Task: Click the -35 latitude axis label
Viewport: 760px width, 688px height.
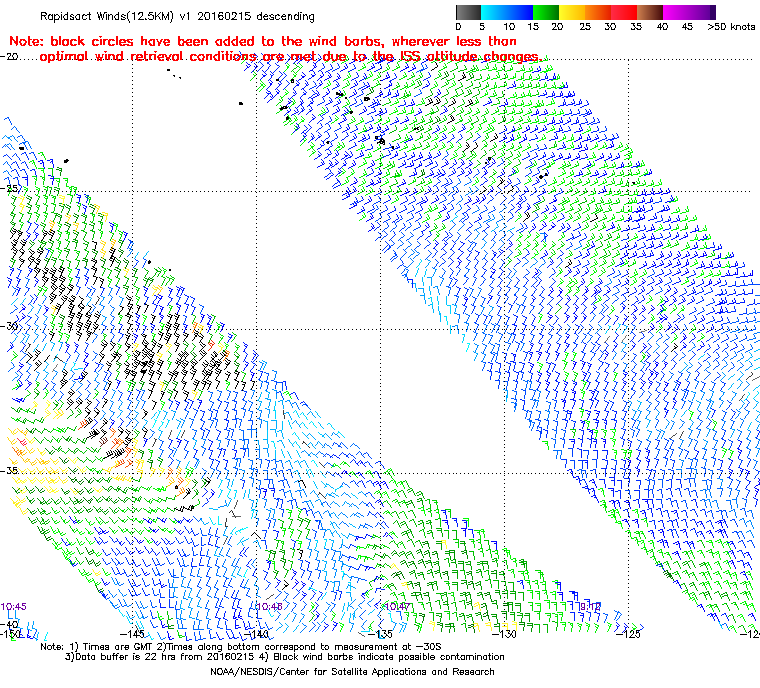Action: (x=9, y=470)
